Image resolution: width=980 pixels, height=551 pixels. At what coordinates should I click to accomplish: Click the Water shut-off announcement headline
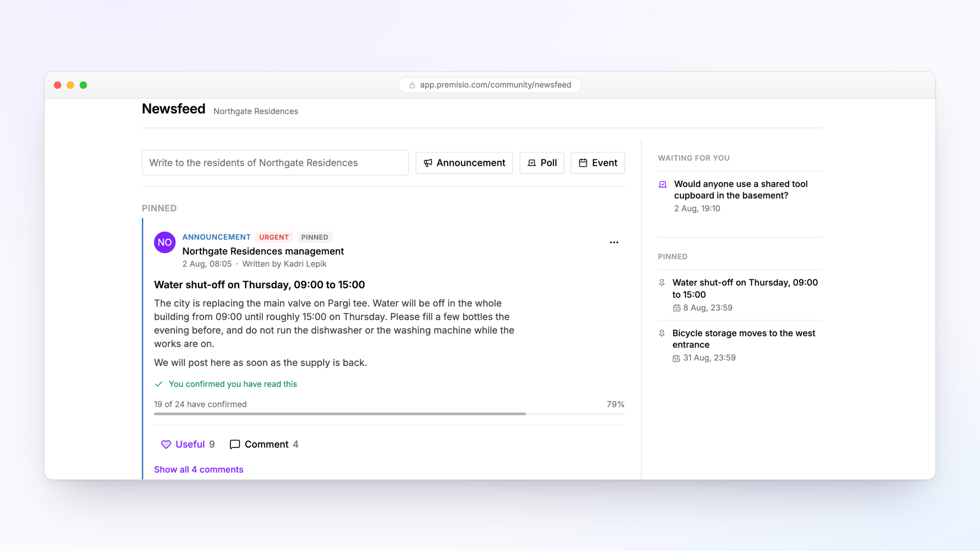click(x=259, y=285)
